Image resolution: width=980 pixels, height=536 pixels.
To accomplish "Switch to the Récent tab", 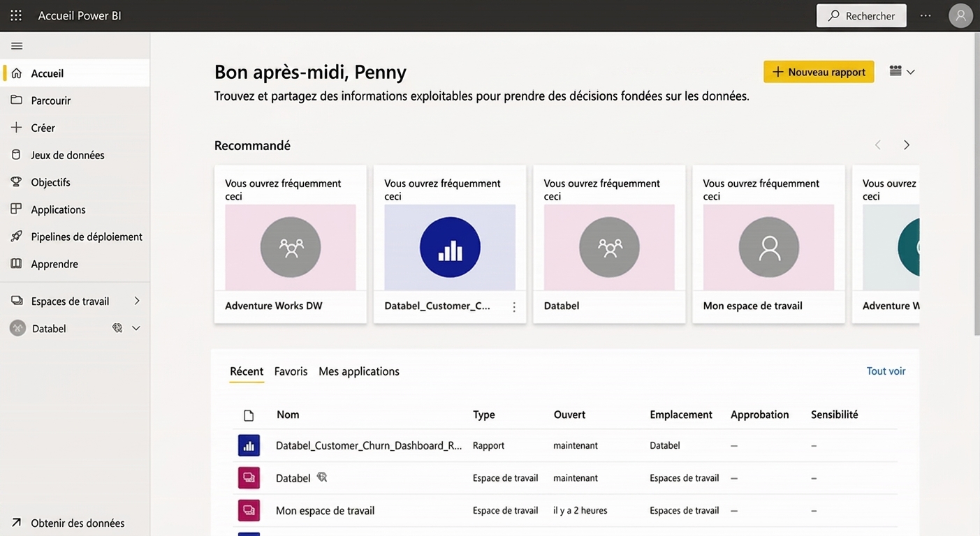I will pyautogui.click(x=247, y=372).
